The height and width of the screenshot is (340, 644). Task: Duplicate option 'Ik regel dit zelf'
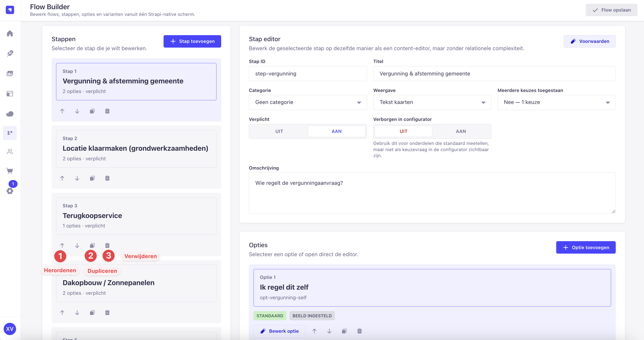(344, 331)
